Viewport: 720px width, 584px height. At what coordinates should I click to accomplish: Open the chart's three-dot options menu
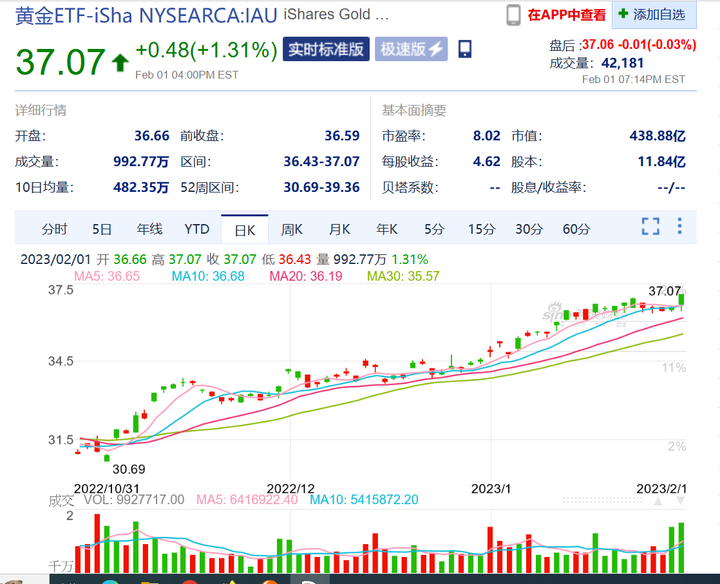tap(680, 226)
